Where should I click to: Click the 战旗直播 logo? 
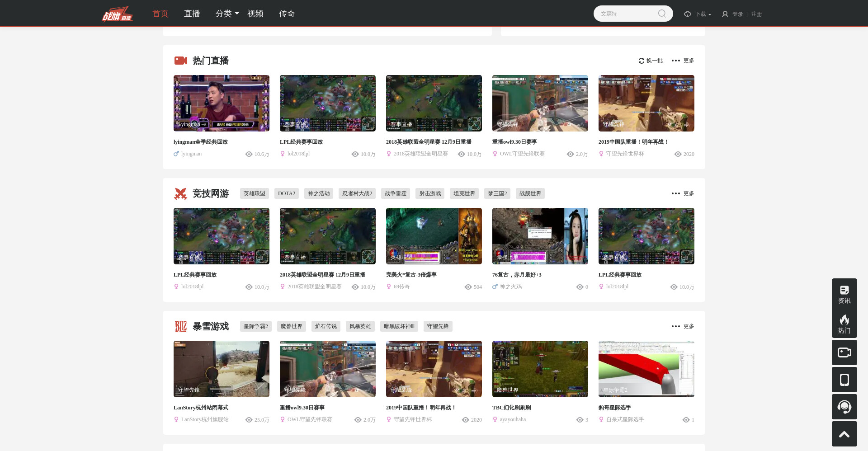tap(118, 14)
